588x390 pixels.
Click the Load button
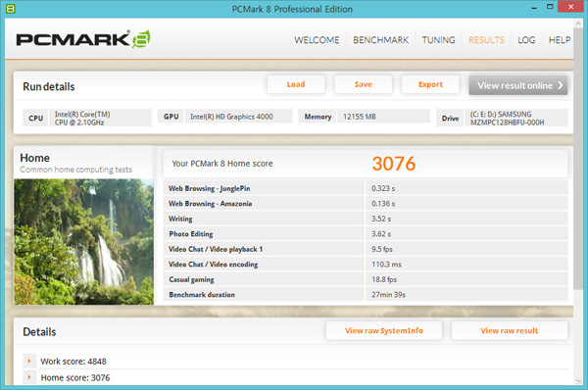(x=296, y=84)
